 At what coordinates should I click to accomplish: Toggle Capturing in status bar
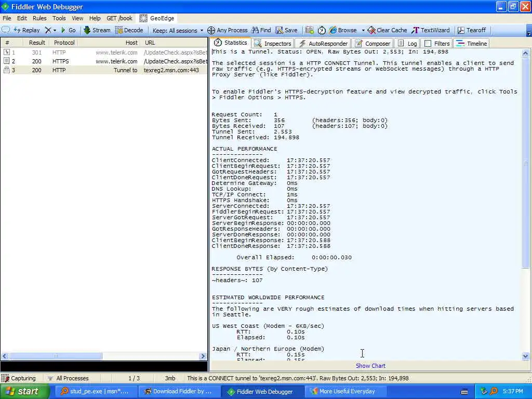pos(19,378)
